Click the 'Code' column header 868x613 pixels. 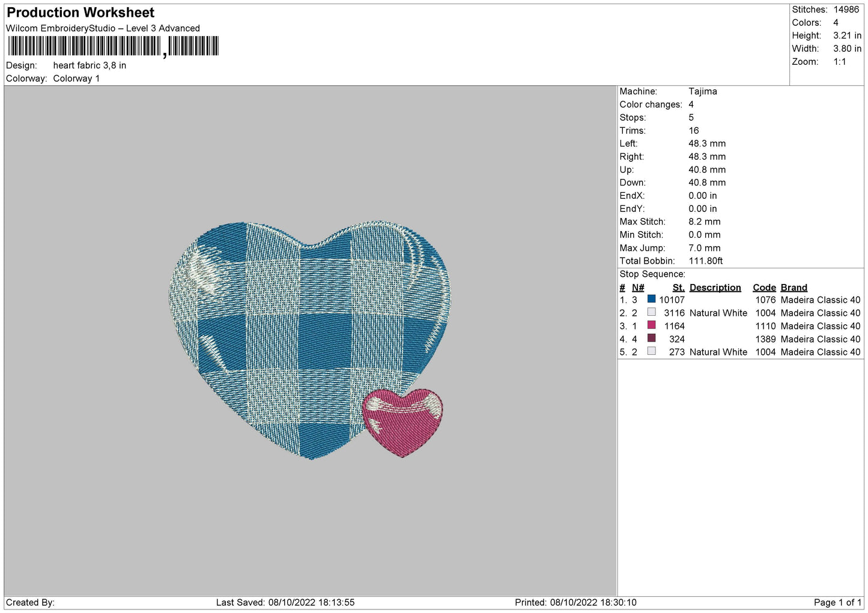764,288
